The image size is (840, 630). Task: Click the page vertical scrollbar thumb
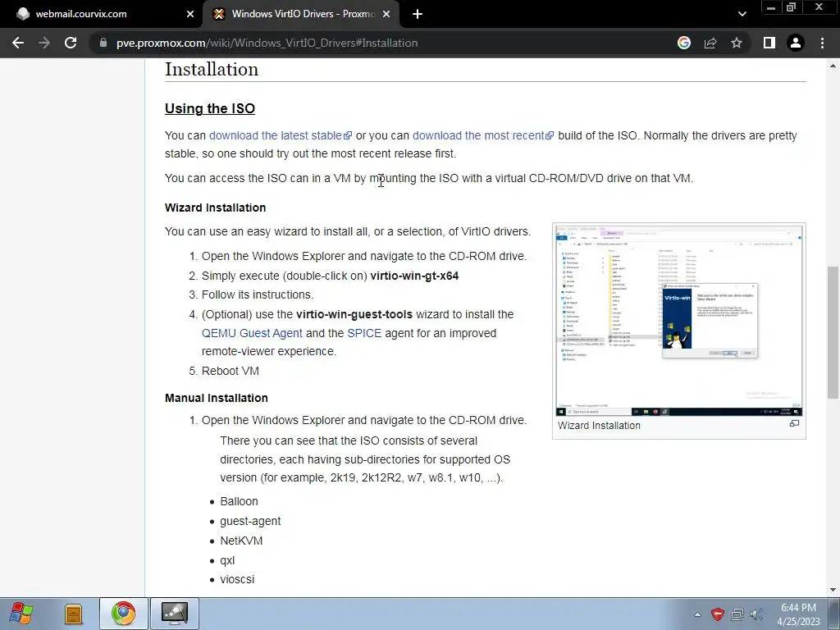833,332
